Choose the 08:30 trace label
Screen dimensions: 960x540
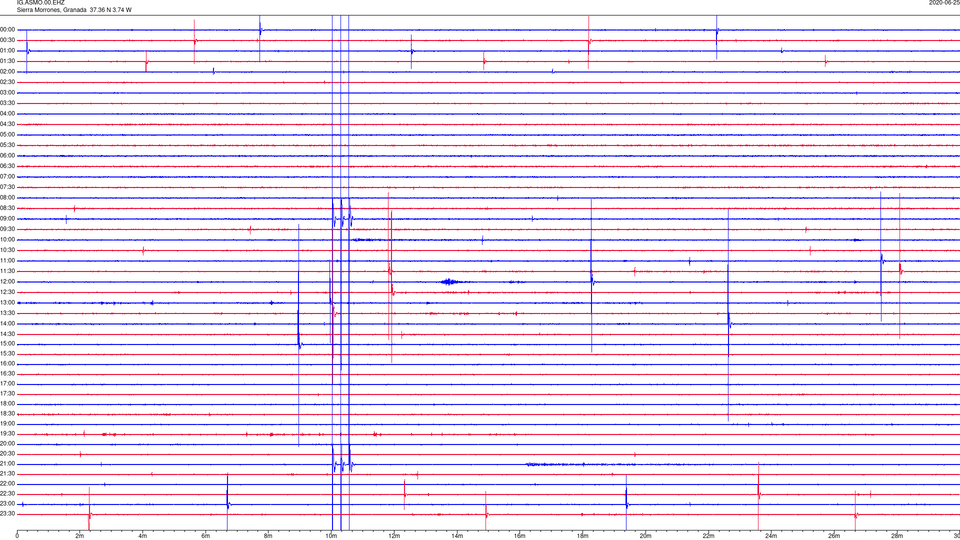(x=7, y=208)
